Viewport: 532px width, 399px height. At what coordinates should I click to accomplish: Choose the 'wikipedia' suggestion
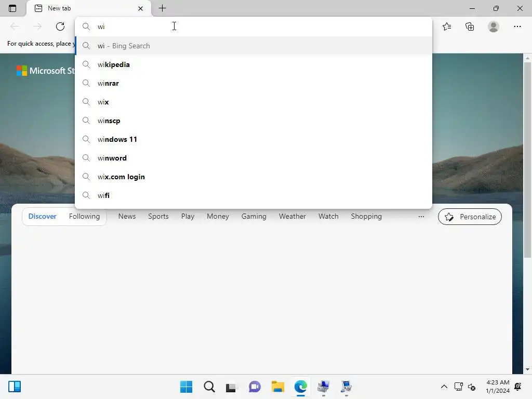coord(254,64)
